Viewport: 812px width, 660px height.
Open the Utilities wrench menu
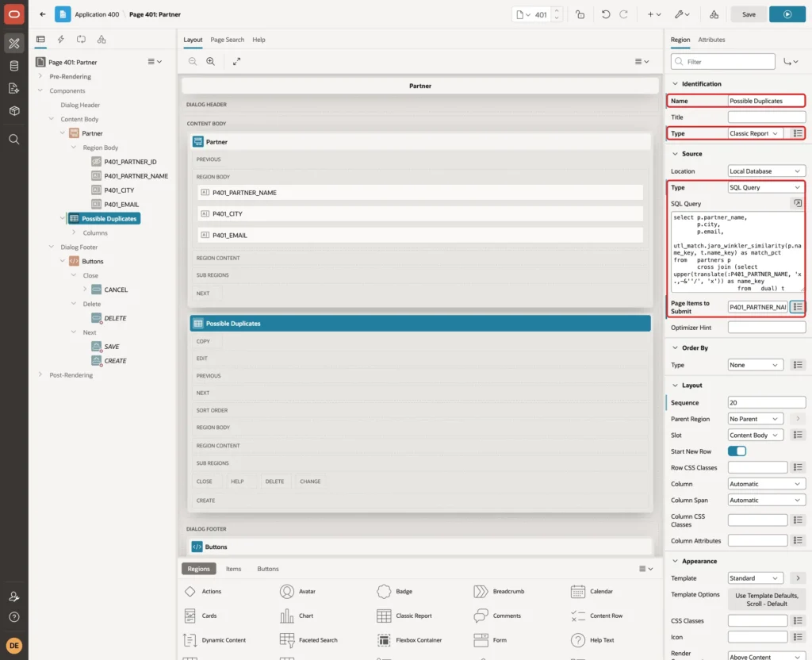point(682,14)
